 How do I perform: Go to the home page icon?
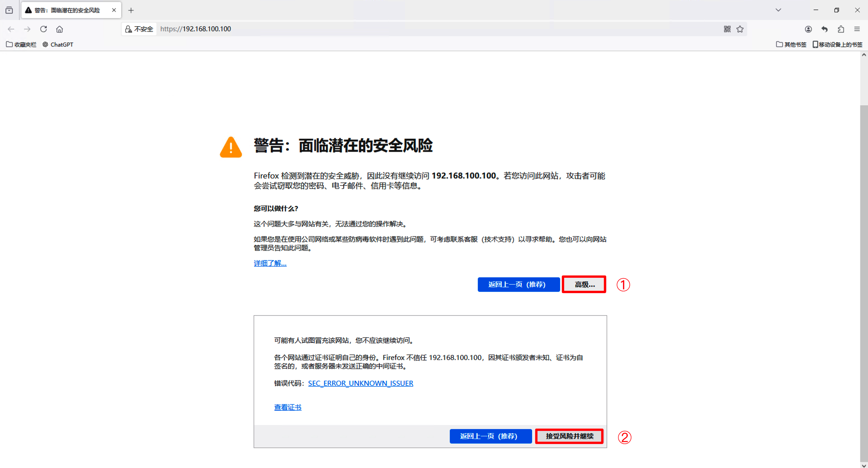(x=60, y=29)
